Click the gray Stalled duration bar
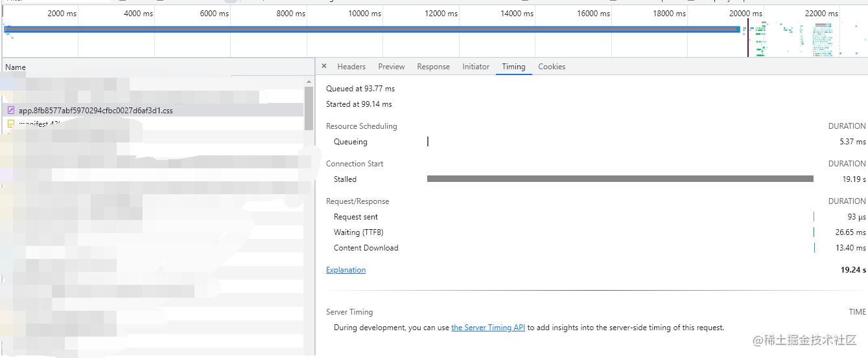 point(620,179)
